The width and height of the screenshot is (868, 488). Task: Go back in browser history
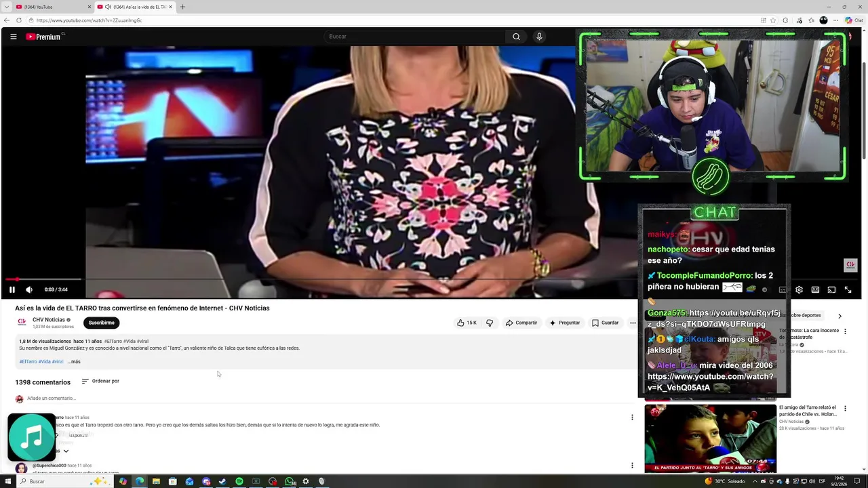point(7,20)
